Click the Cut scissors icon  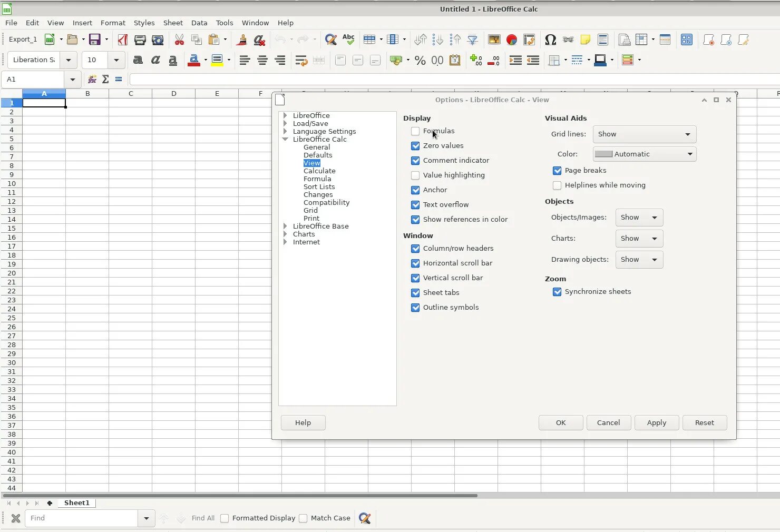point(179,40)
